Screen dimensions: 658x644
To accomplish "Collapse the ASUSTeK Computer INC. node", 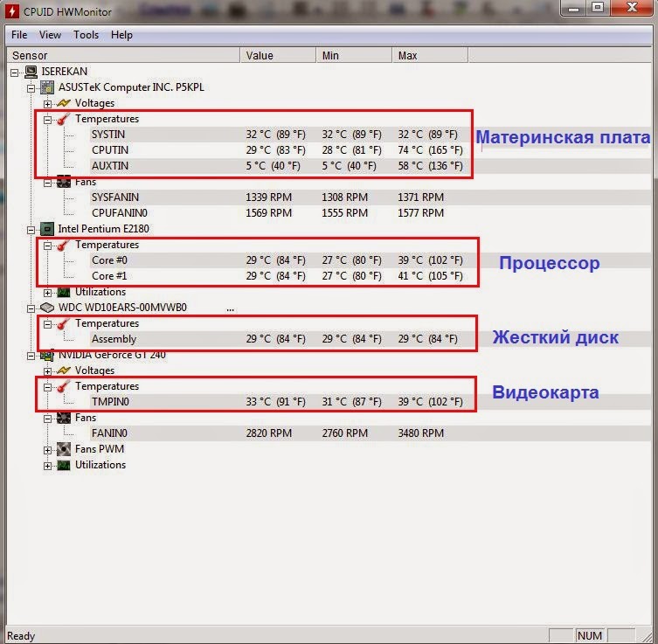I will point(31,88).
